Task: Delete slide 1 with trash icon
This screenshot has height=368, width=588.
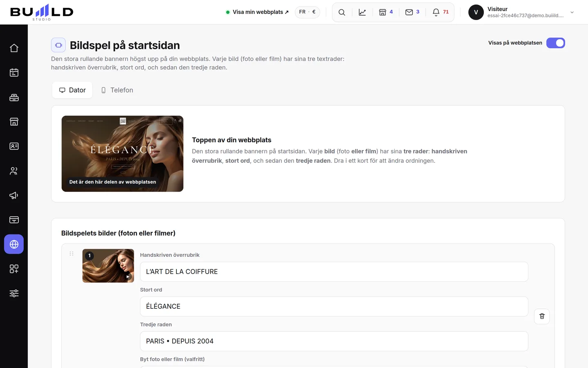Action: coord(542,316)
